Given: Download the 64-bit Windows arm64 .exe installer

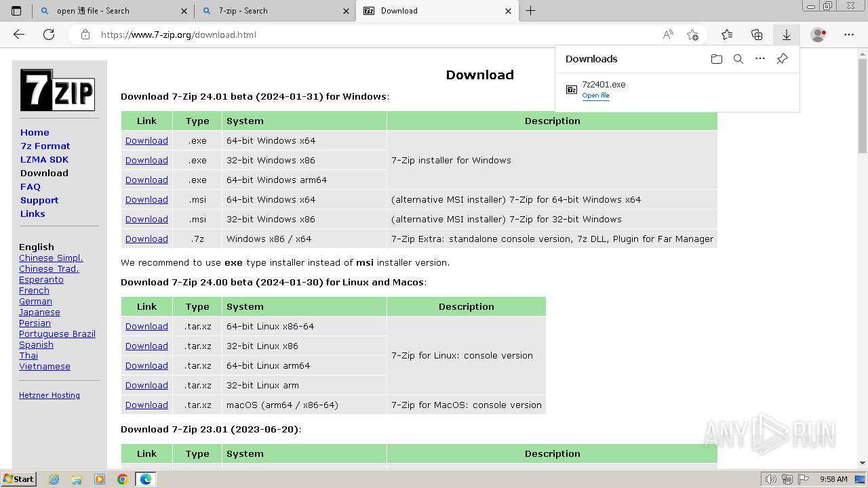Looking at the screenshot, I should click(x=146, y=180).
